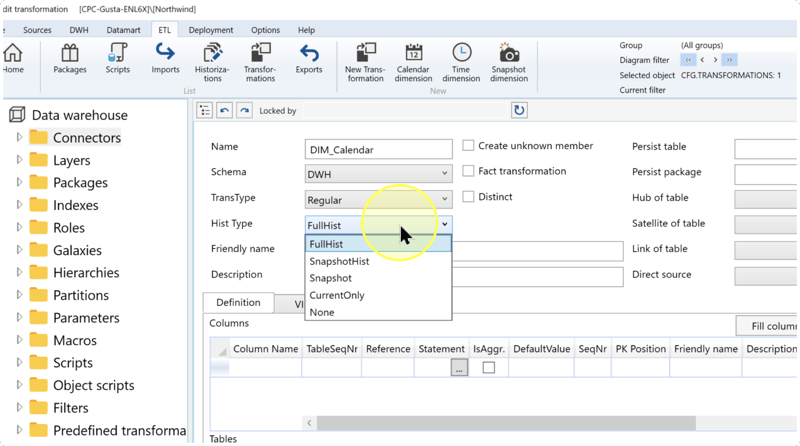Jump to last diagram filter
Screen dimensions: 800x446
click(730, 60)
